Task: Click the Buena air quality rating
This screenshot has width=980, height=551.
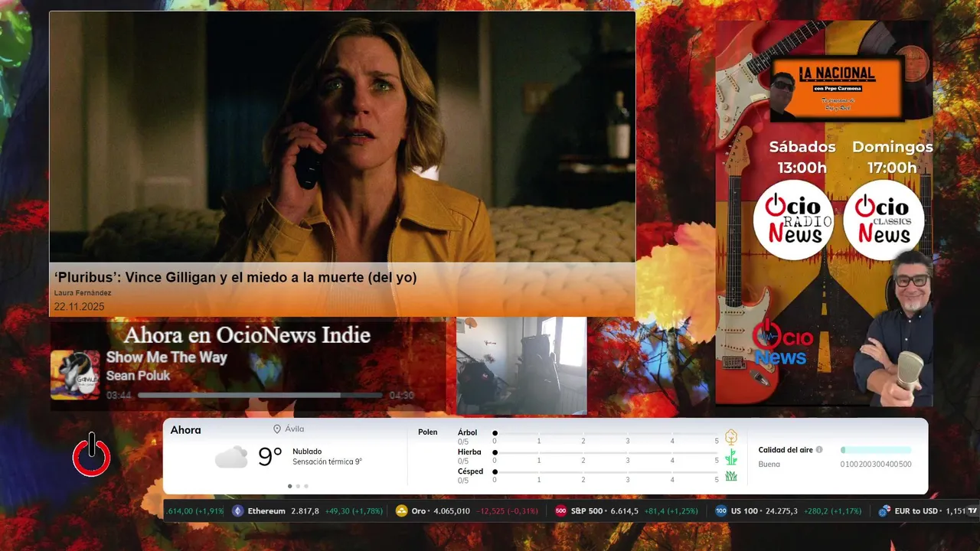Action: point(769,464)
